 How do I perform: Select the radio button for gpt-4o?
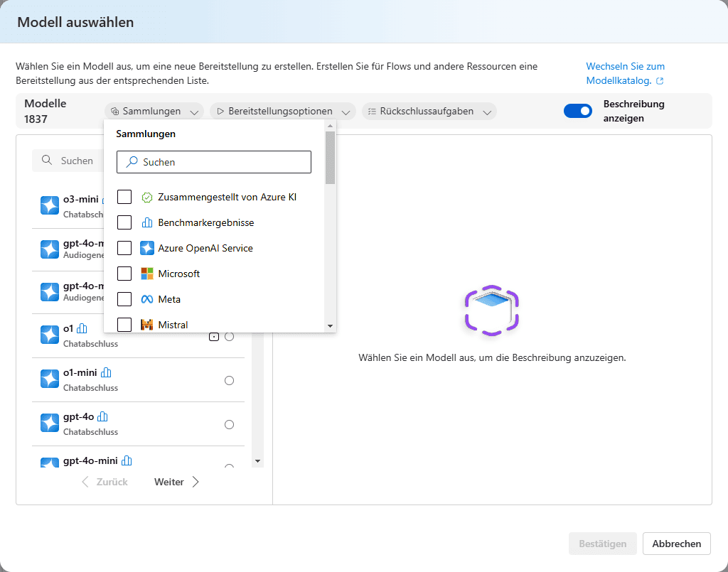pos(229,424)
